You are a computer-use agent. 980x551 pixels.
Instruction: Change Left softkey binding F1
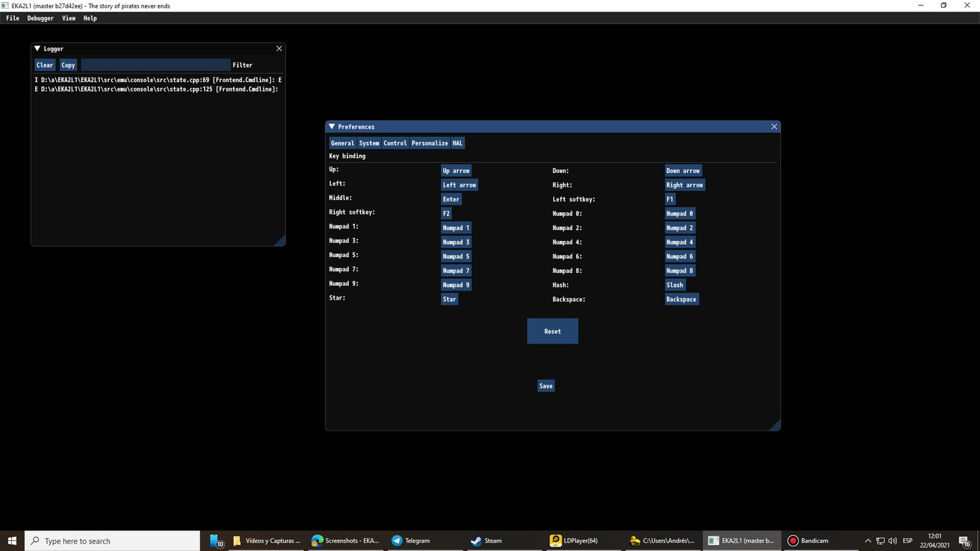[x=670, y=199]
